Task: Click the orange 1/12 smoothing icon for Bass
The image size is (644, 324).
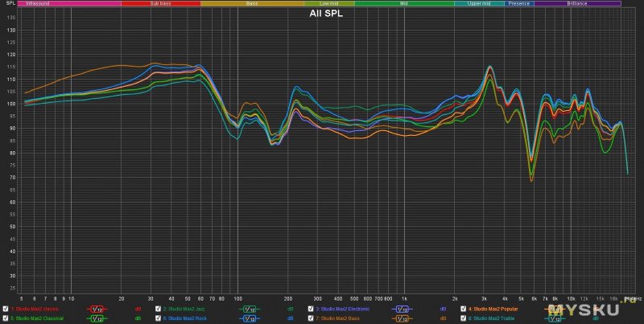Action: [402, 318]
